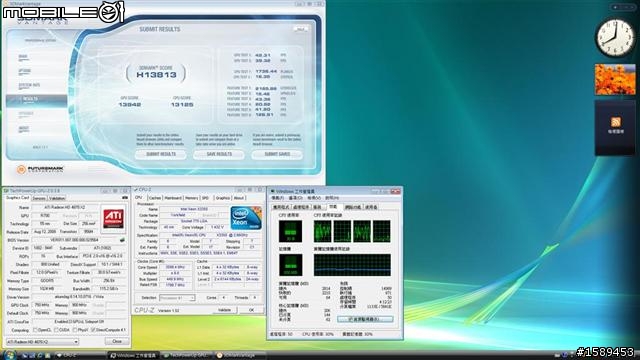
Task: Click the ATI Radeon logo in GPU-Z
Action: 113,219
